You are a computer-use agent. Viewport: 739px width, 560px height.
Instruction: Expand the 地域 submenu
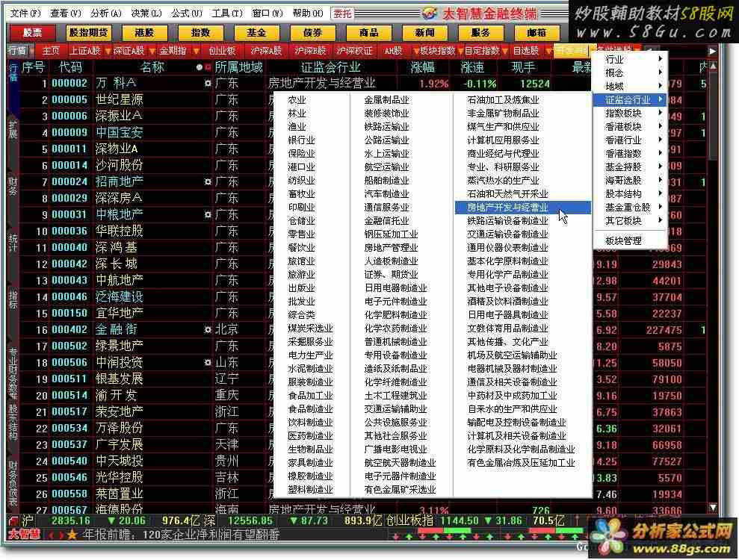point(630,86)
